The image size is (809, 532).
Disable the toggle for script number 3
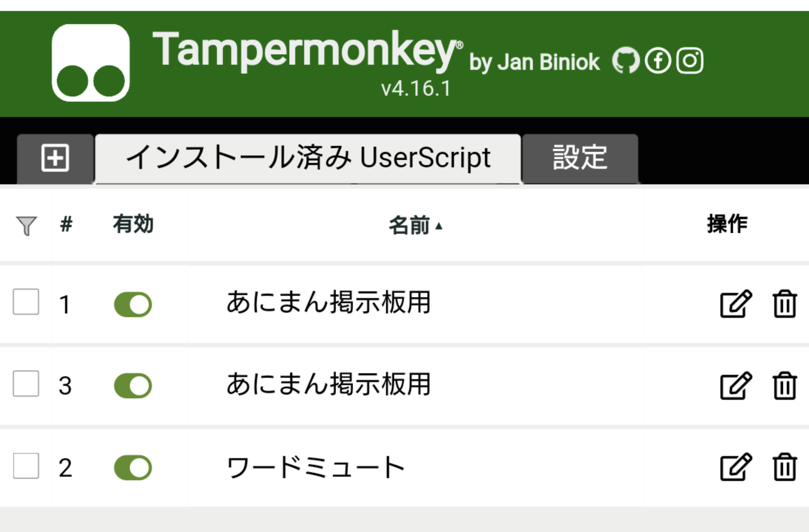coord(133,386)
